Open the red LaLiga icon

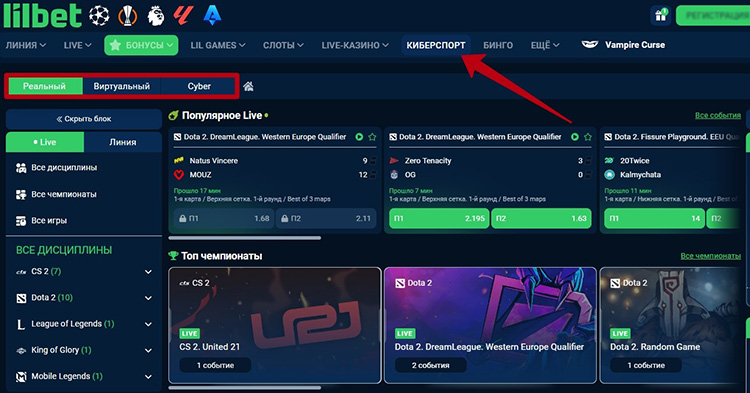[x=183, y=16]
